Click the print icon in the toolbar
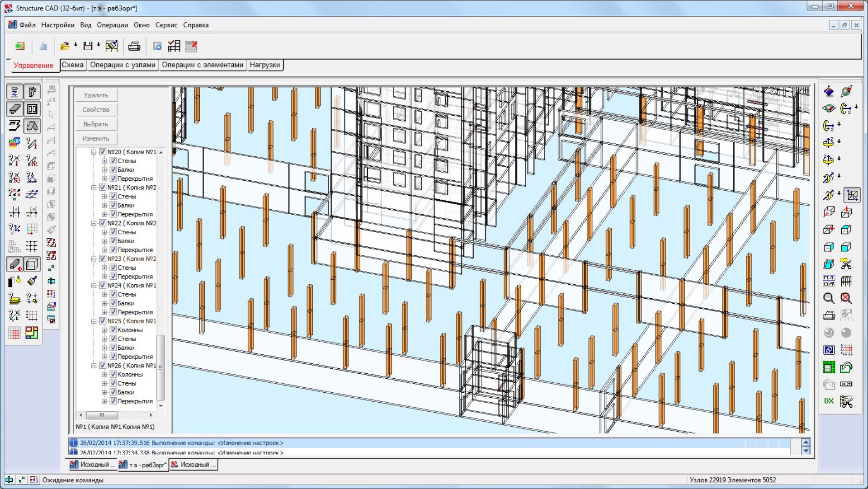Image resolution: width=868 pixels, height=489 pixels. pyautogui.click(x=134, y=46)
